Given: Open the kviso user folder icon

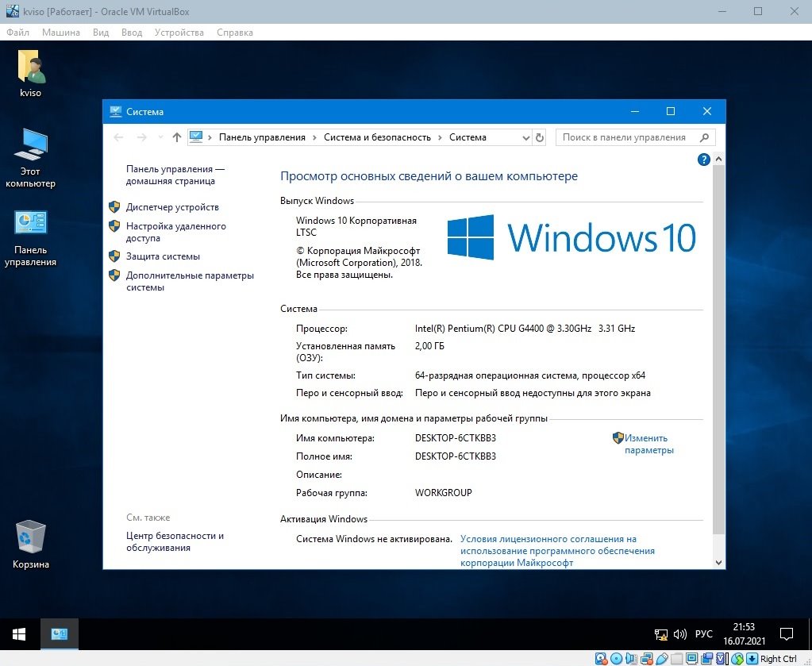Looking at the screenshot, I should 30,74.
